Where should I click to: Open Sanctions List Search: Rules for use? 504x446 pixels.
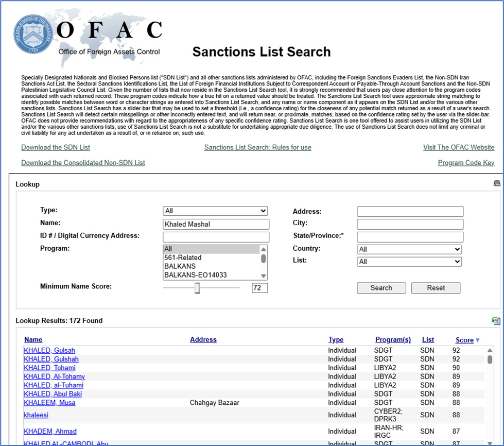click(x=258, y=147)
